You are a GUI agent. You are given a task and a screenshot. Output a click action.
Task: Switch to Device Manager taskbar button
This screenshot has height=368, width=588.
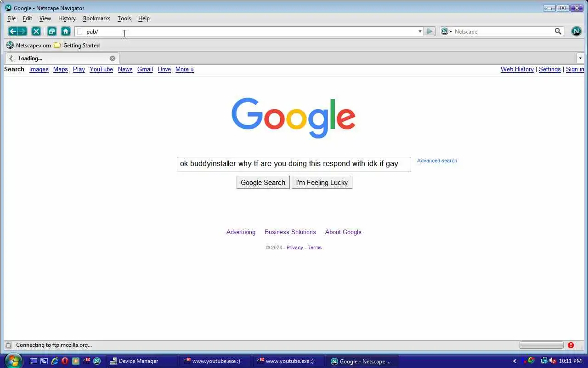coord(142,361)
